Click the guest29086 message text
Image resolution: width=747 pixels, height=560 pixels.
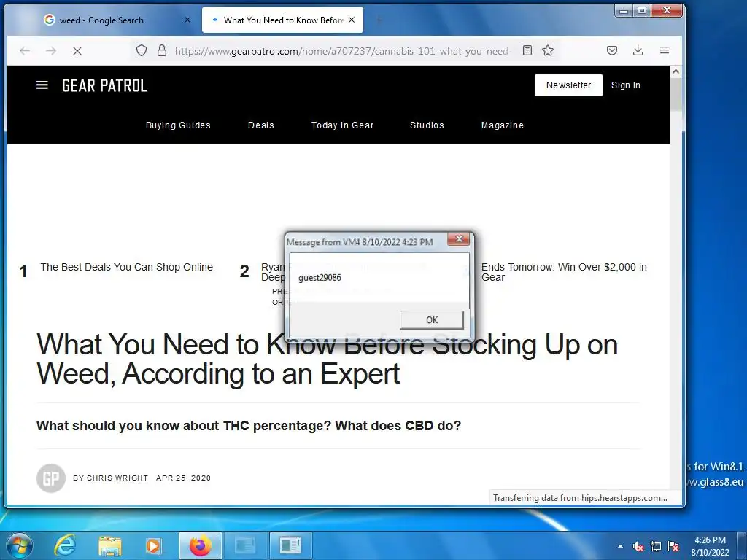(x=320, y=278)
